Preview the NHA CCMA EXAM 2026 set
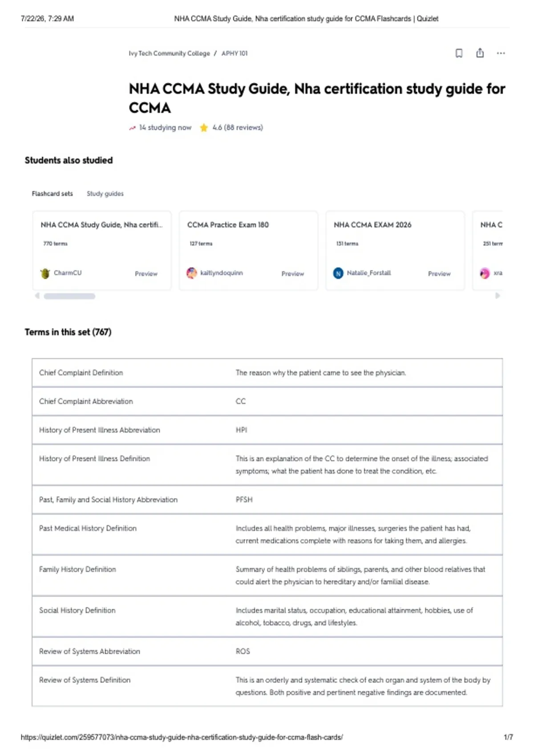The height and width of the screenshot is (756, 534). [439, 273]
